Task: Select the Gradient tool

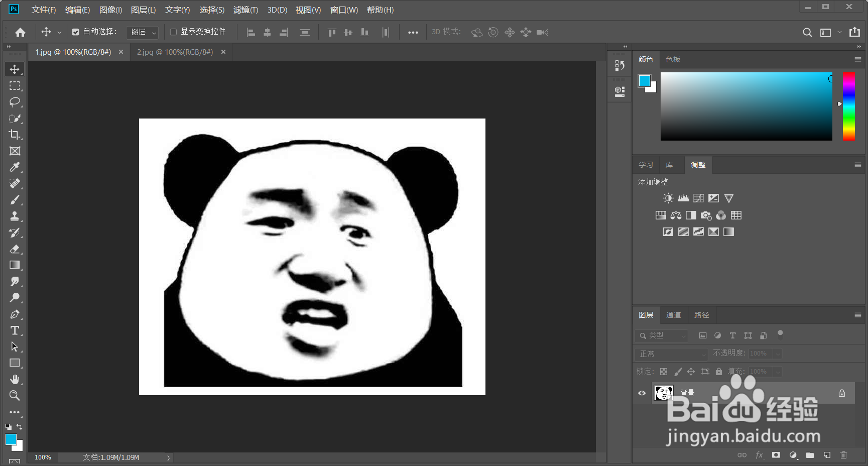Action: (x=15, y=265)
